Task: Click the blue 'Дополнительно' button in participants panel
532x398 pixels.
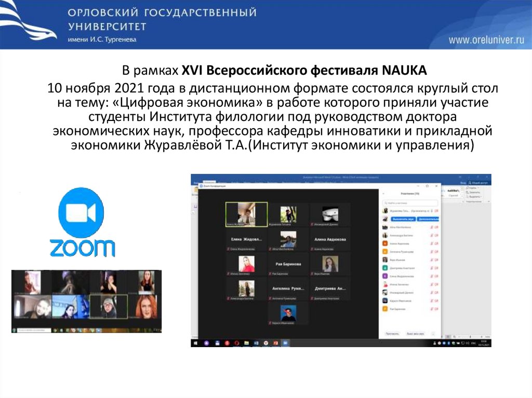Action: [x=428, y=219]
